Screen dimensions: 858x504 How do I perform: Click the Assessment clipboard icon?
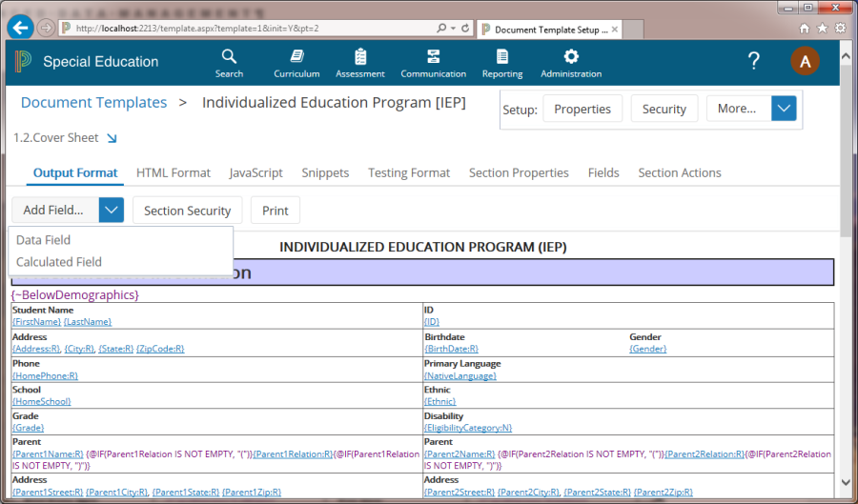tap(360, 57)
